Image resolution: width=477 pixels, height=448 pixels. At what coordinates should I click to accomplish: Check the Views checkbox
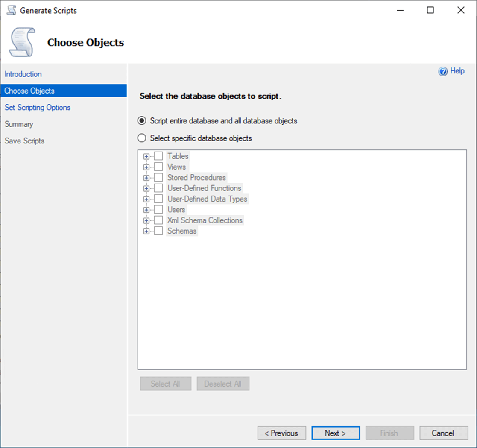tap(158, 167)
